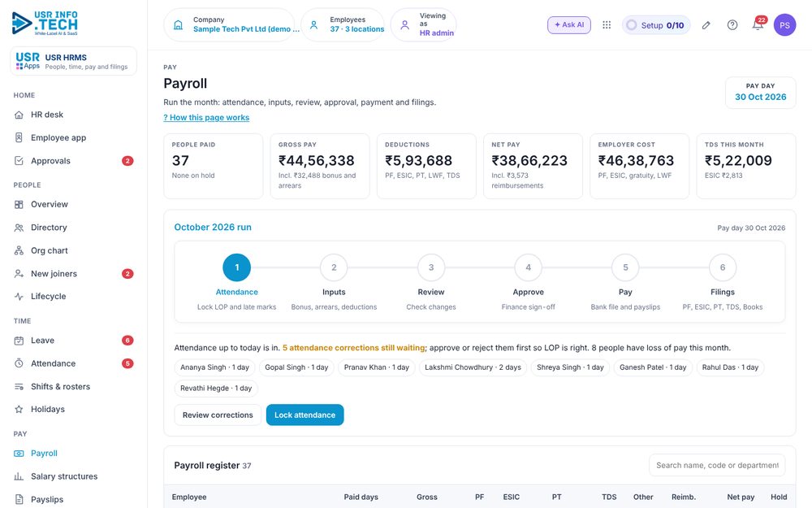Screen dimensions: 812x508
Task: Click the Pay Day 30 Oct 2026 card
Action: [x=760, y=93]
